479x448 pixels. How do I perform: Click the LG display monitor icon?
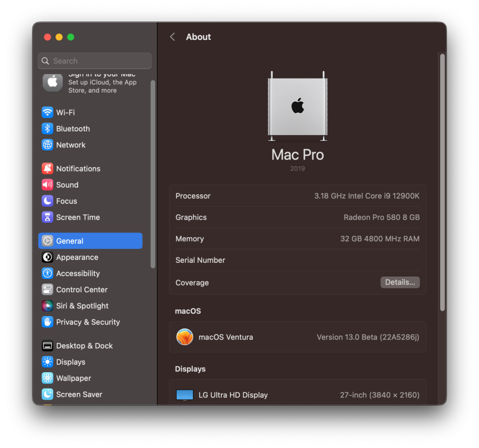pos(185,395)
